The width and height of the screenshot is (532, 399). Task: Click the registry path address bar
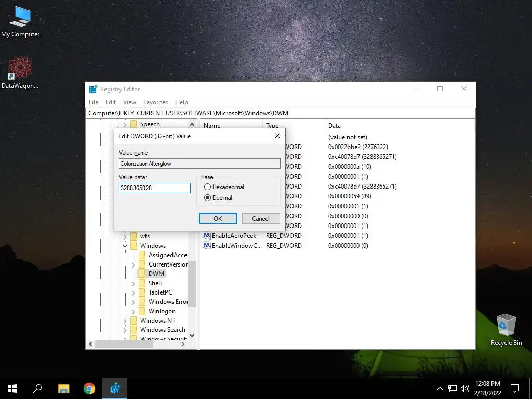click(280, 113)
